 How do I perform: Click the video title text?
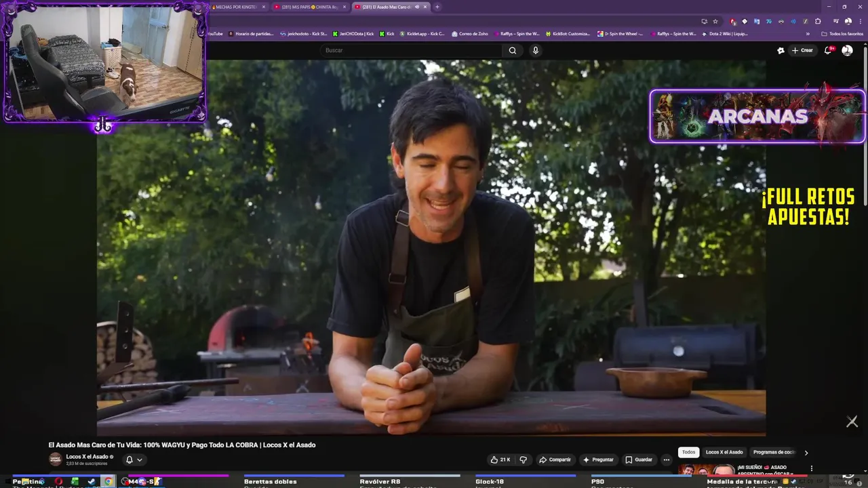[x=182, y=445]
